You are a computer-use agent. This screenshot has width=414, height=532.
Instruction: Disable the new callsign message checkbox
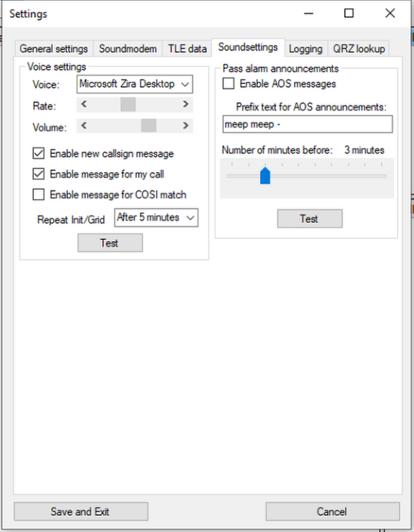39,153
